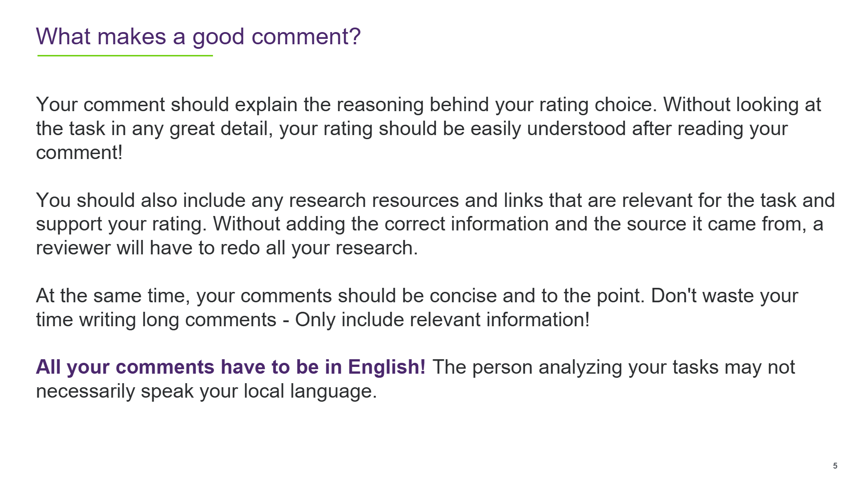Click the green underline beneath the title
Image resolution: width=868 pixels, height=488 pixels.
coord(125,56)
